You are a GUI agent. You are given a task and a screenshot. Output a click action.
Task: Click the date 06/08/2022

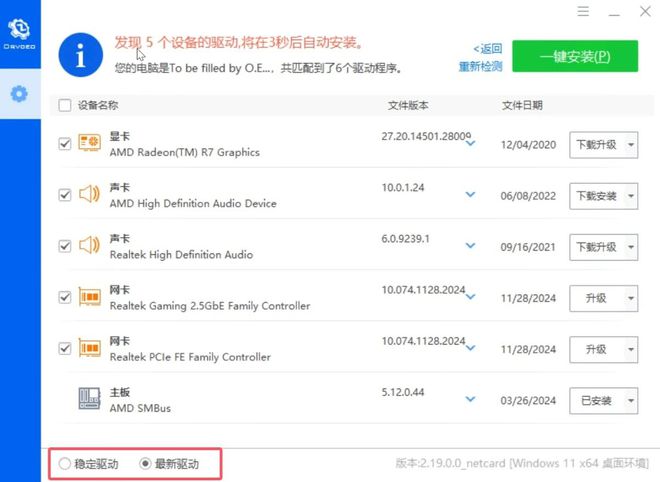click(528, 196)
